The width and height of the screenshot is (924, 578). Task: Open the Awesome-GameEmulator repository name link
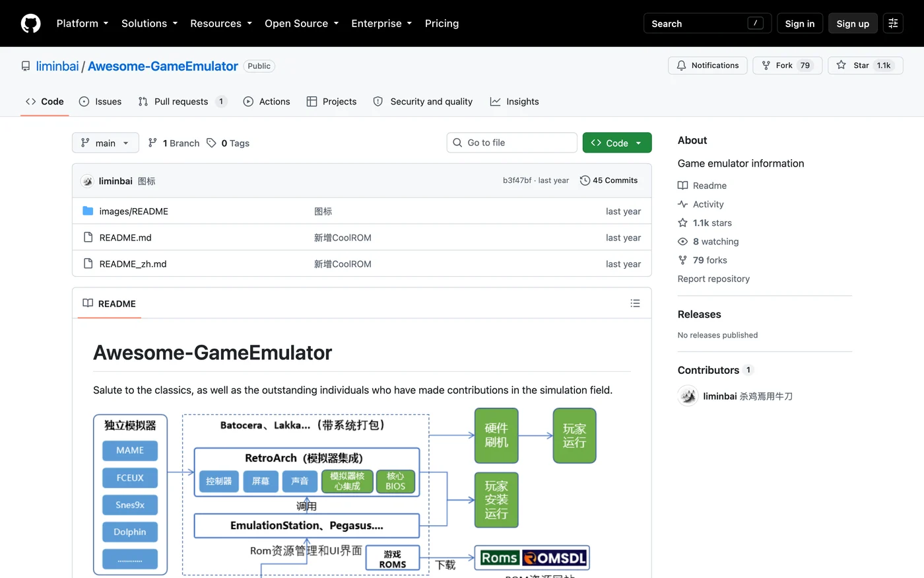[163, 66]
